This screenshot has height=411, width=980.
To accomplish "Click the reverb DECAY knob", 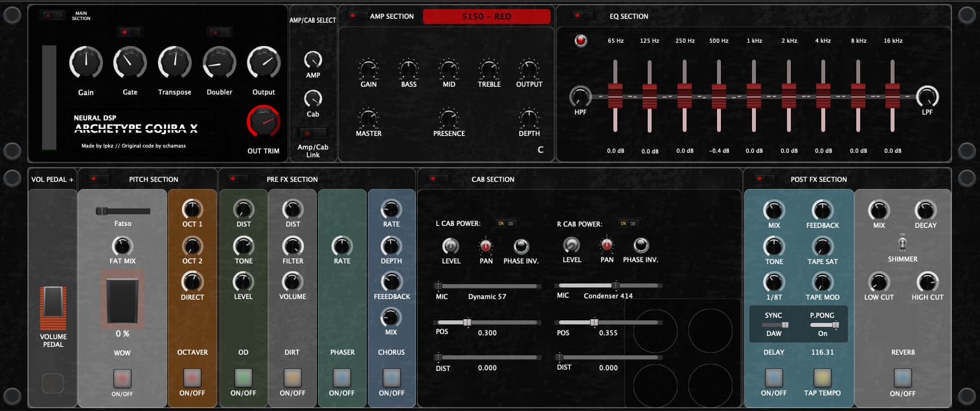I will [925, 210].
